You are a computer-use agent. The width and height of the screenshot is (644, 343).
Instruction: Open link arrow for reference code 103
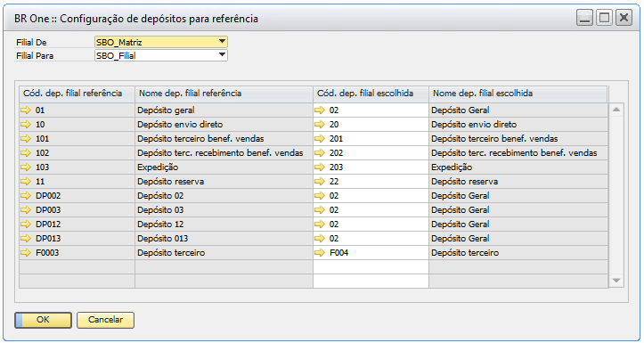point(26,167)
